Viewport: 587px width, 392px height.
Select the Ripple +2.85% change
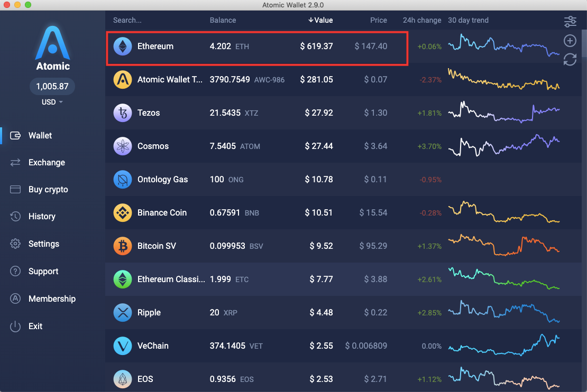click(x=429, y=313)
